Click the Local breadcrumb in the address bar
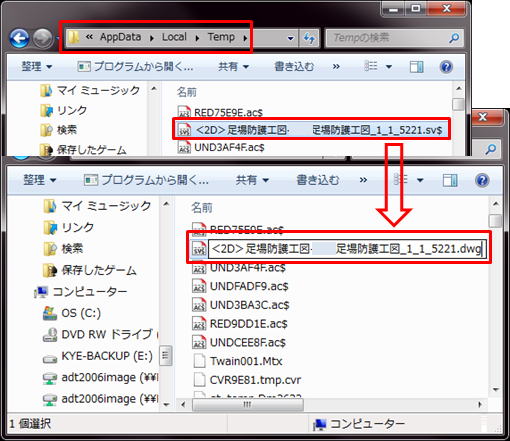The image size is (510, 441). pos(174,37)
